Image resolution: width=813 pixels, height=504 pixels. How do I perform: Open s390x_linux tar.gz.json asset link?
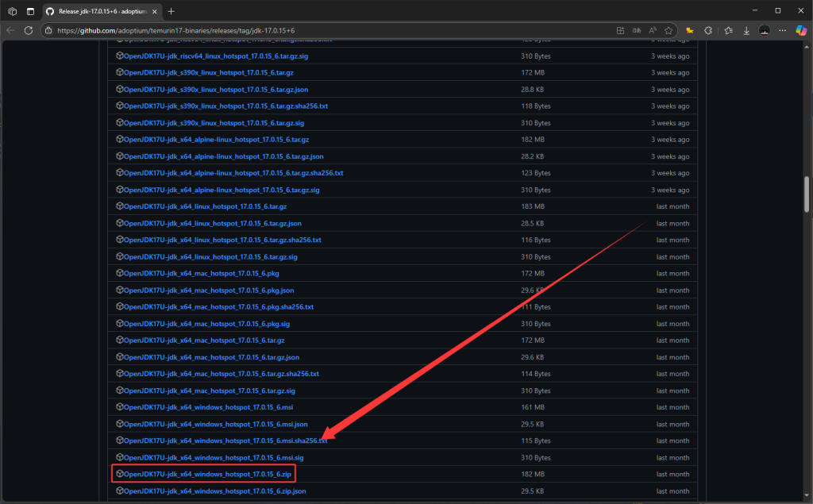tap(216, 89)
